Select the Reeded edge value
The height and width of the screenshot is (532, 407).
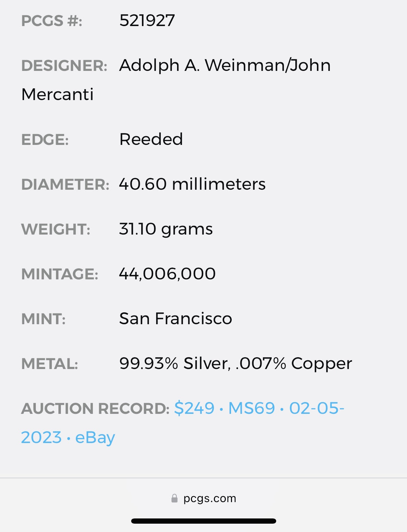(x=151, y=139)
